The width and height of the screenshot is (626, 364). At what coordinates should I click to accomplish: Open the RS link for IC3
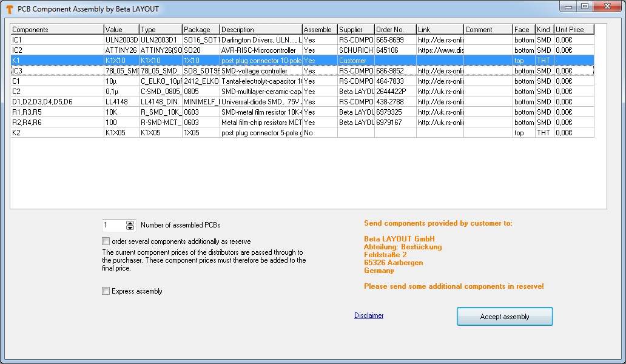[x=440, y=71]
